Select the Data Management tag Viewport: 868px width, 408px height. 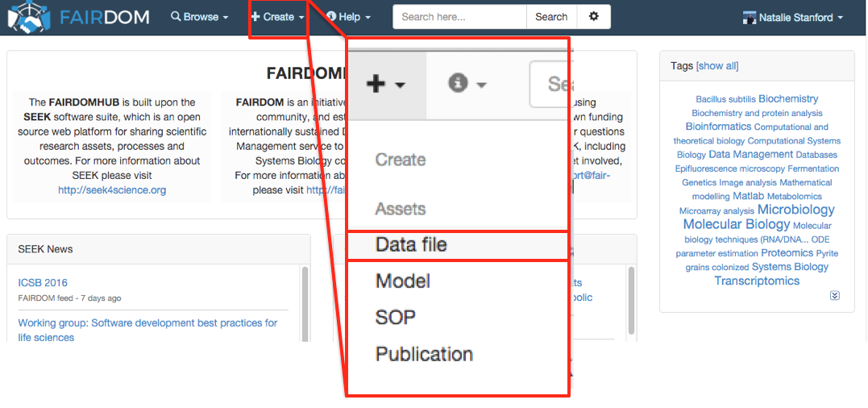point(751,154)
